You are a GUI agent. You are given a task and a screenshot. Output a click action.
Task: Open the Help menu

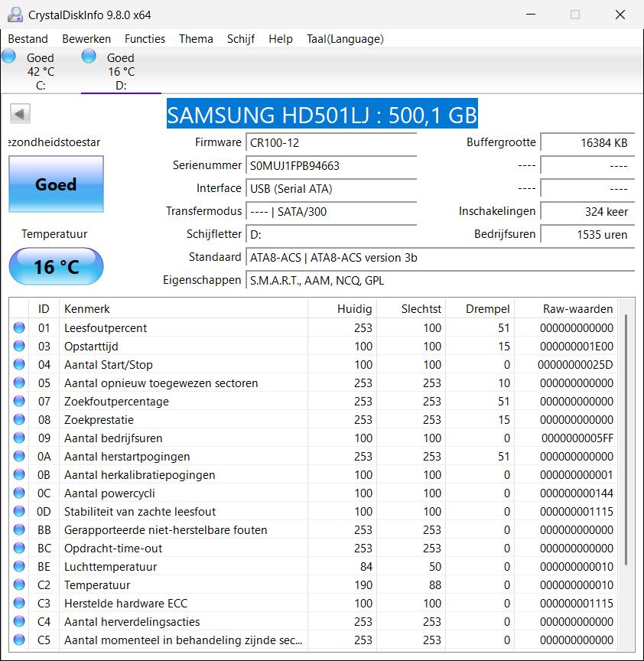[280, 39]
